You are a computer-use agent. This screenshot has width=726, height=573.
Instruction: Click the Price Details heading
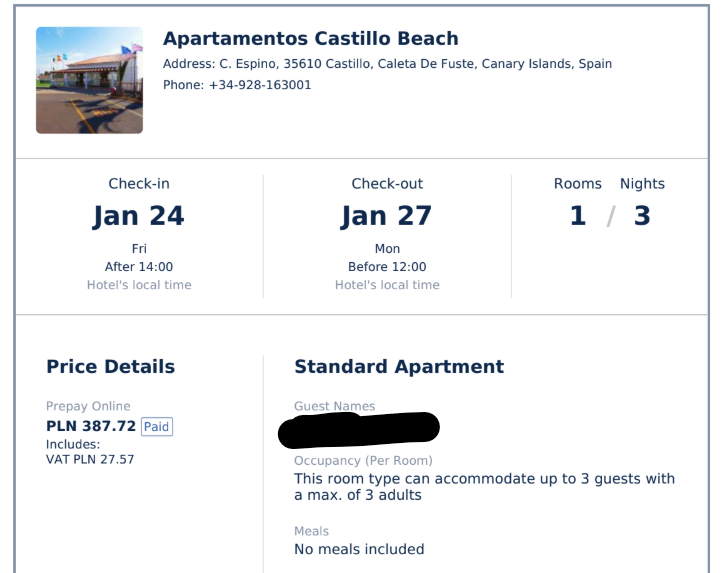(111, 367)
